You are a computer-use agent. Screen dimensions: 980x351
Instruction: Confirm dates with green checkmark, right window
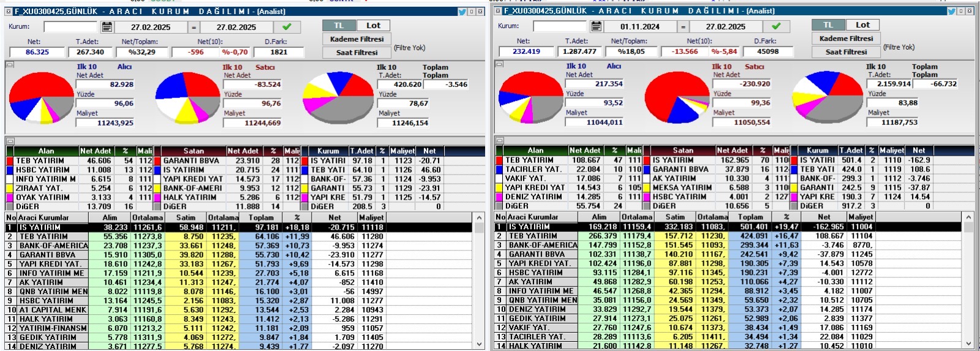(776, 26)
